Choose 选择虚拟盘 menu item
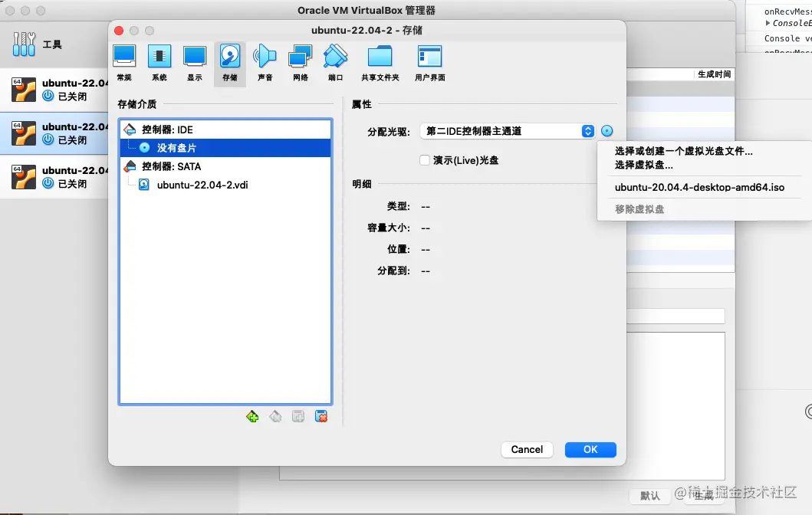This screenshot has height=515, width=812. (644, 165)
